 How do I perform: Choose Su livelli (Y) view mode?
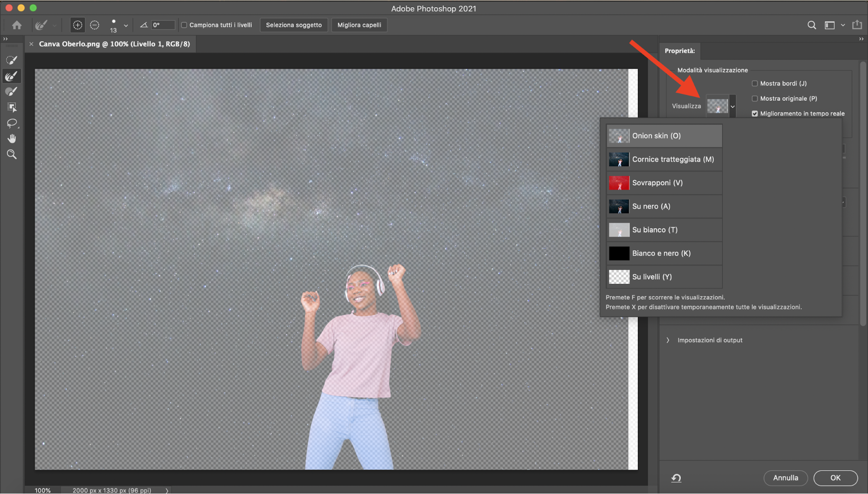tap(664, 277)
